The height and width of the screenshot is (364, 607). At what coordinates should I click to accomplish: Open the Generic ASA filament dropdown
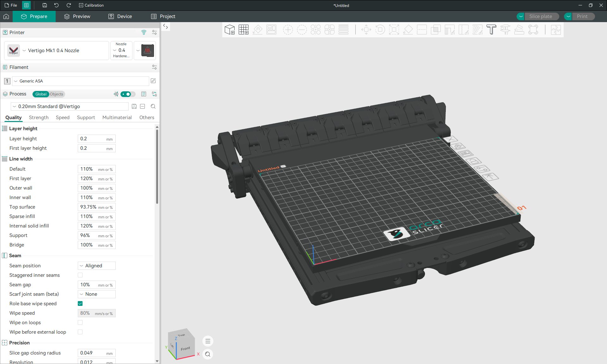point(81,81)
